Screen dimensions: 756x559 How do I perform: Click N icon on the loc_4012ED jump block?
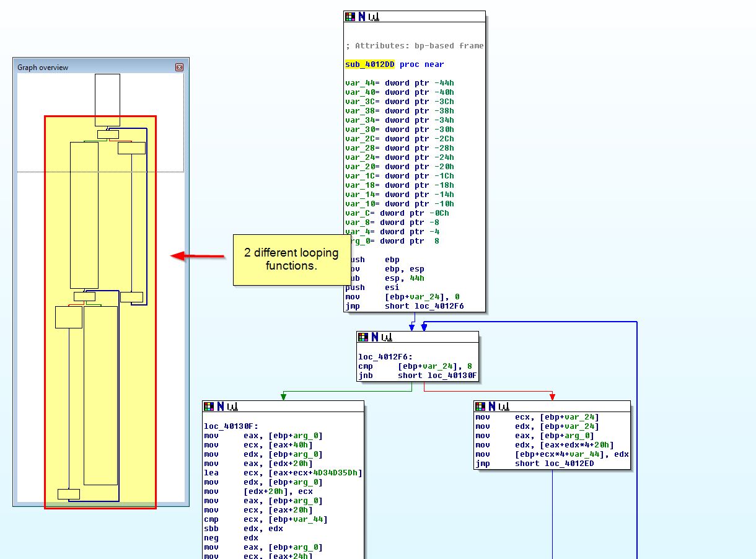(492, 407)
